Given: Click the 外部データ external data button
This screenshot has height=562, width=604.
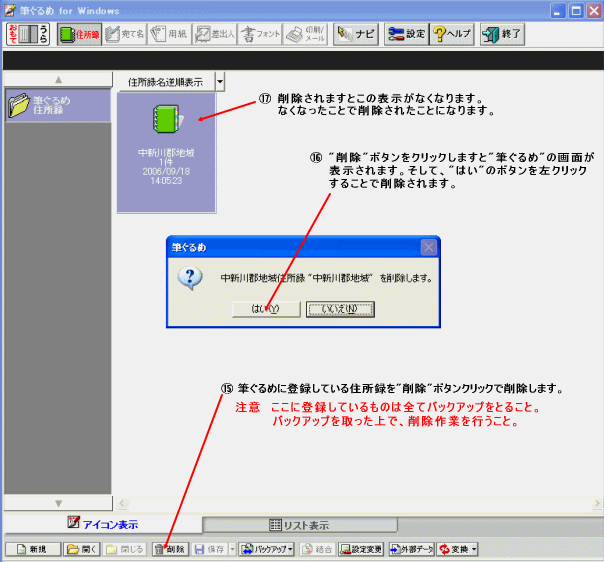Looking at the screenshot, I should pyautogui.click(x=411, y=549).
